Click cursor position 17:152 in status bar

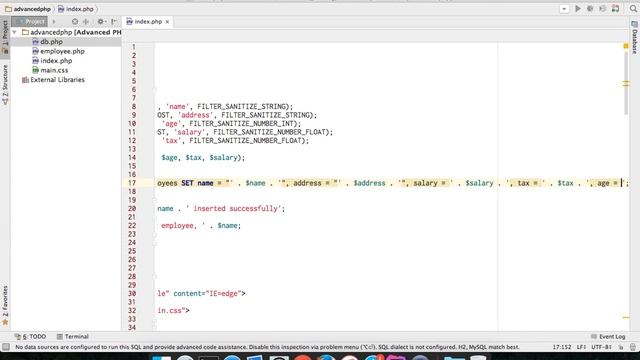(x=562, y=347)
